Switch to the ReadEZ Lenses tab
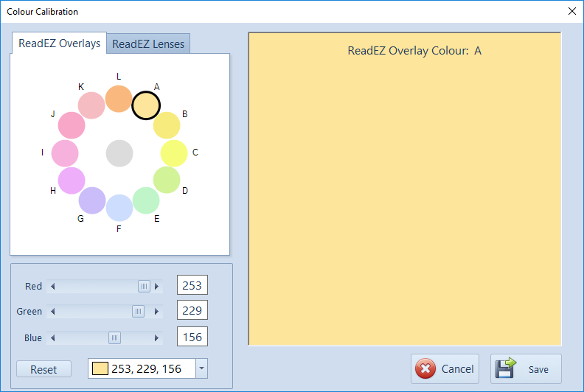 150,44
